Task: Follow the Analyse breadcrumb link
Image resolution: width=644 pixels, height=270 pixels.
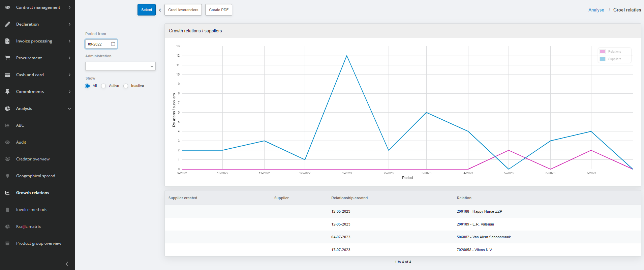Action: (596, 10)
